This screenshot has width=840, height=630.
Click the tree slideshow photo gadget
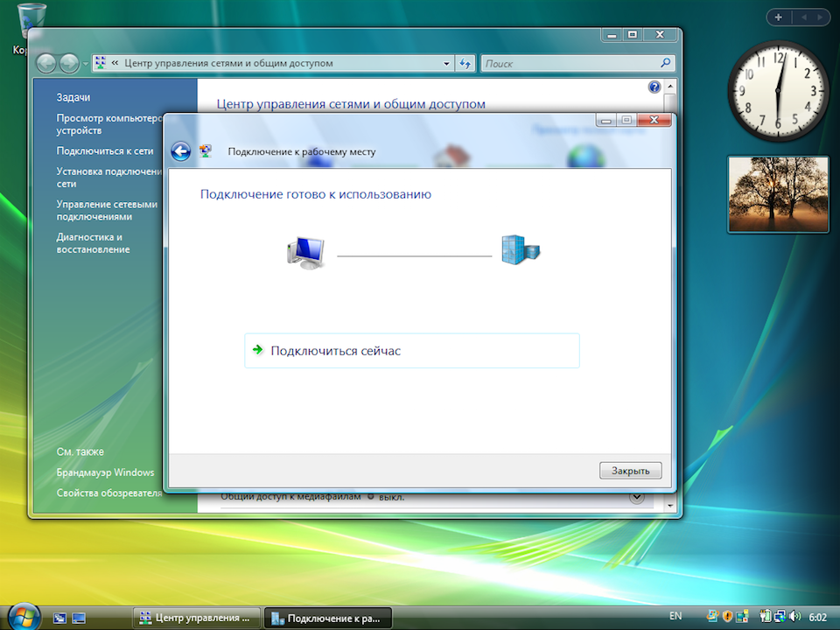click(x=779, y=194)
